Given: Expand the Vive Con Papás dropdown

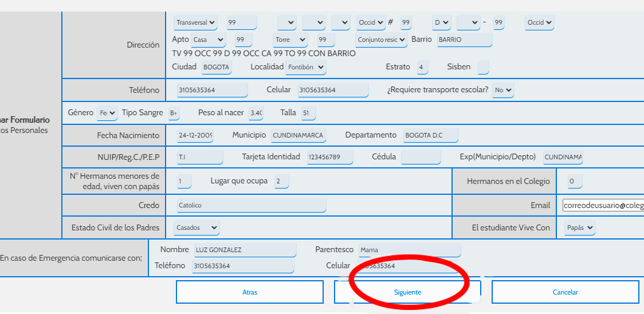Looking at the screenshot, I should (579, 227).
